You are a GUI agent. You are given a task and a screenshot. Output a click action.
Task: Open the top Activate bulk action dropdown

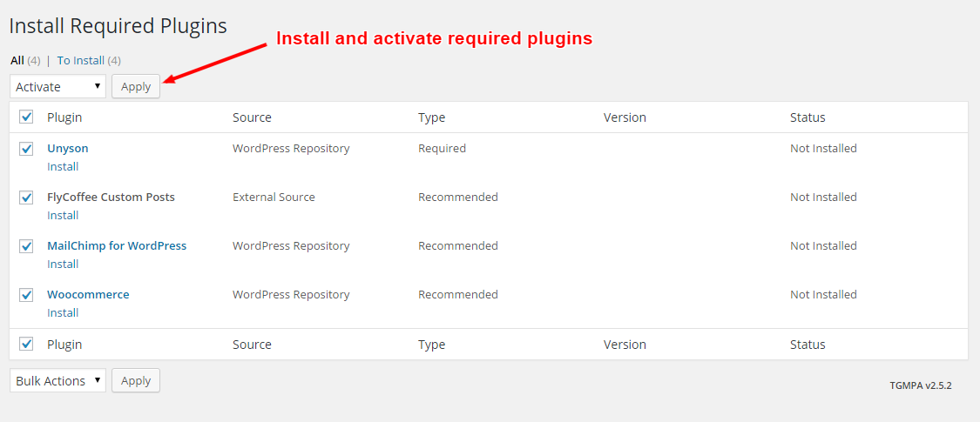(57, 86)
